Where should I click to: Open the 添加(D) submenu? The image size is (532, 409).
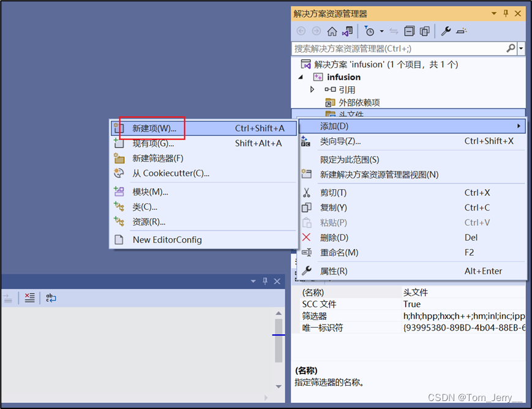click(413, 126)
